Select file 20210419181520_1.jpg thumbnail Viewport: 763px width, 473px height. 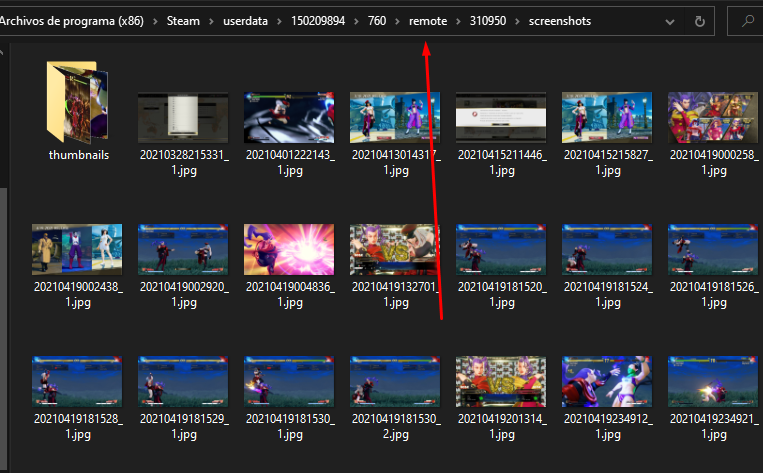pyautogui.click(x=501, y=249)
